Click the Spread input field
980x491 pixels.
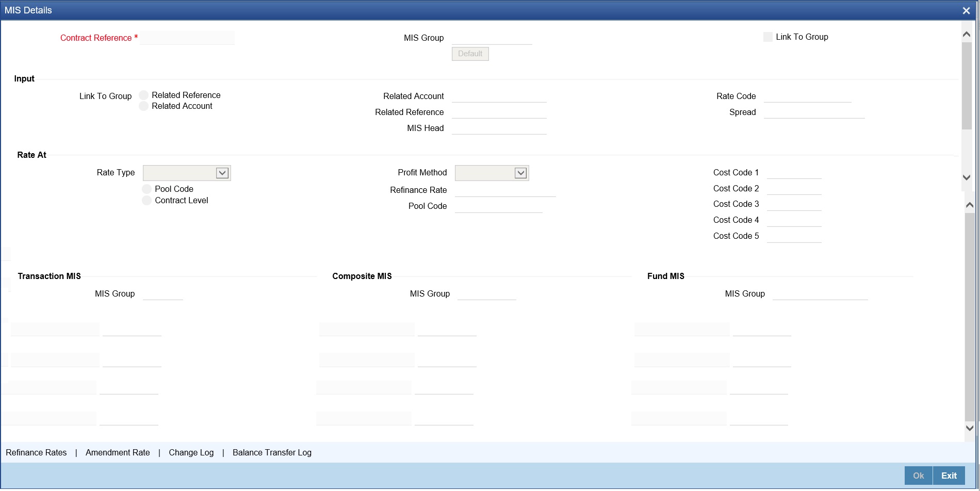814,112
